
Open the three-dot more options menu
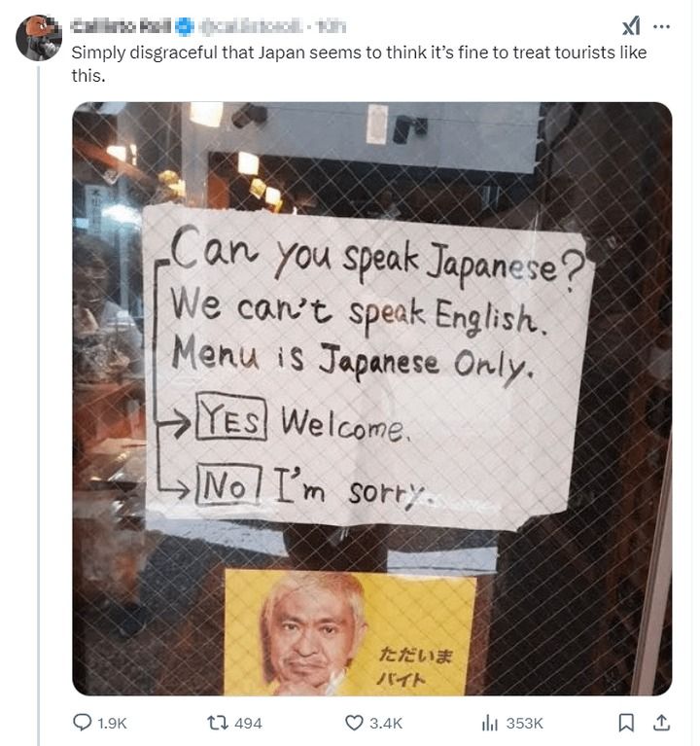[x=661, y=26]
